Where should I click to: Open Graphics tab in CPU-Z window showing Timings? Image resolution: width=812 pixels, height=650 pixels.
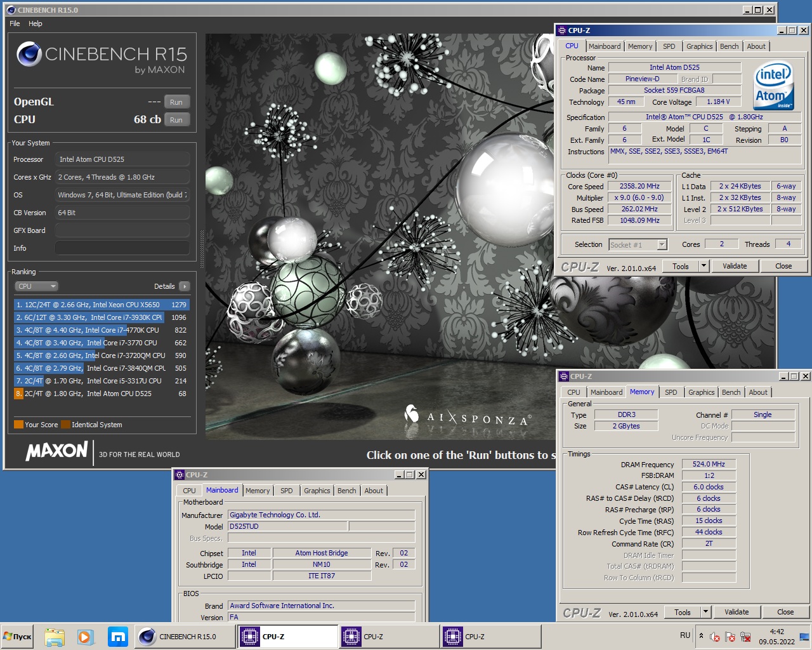point(702,392)
